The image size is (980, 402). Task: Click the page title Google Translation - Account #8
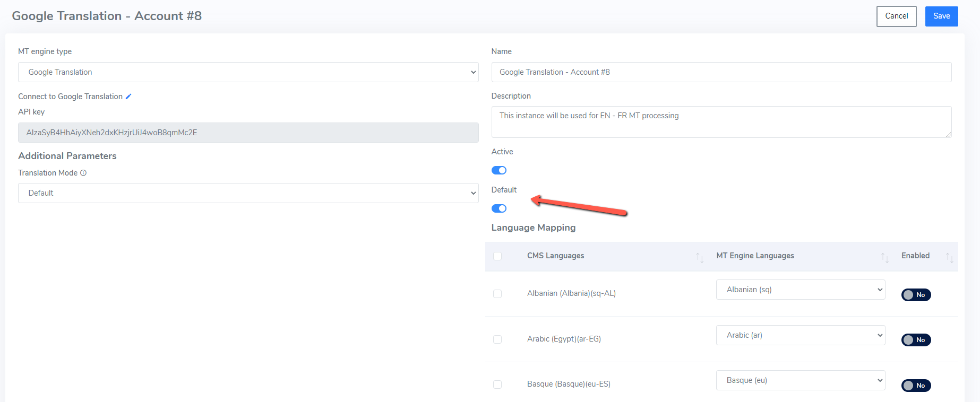[107, 16]
